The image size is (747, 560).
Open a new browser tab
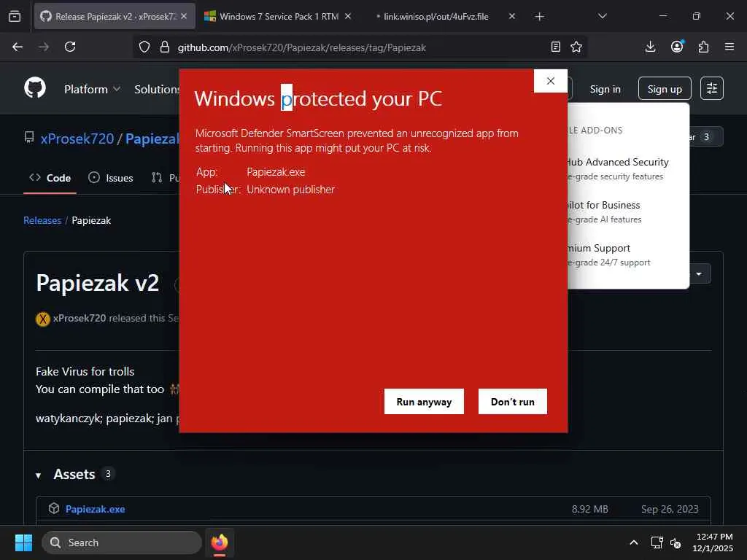(539, 17)
